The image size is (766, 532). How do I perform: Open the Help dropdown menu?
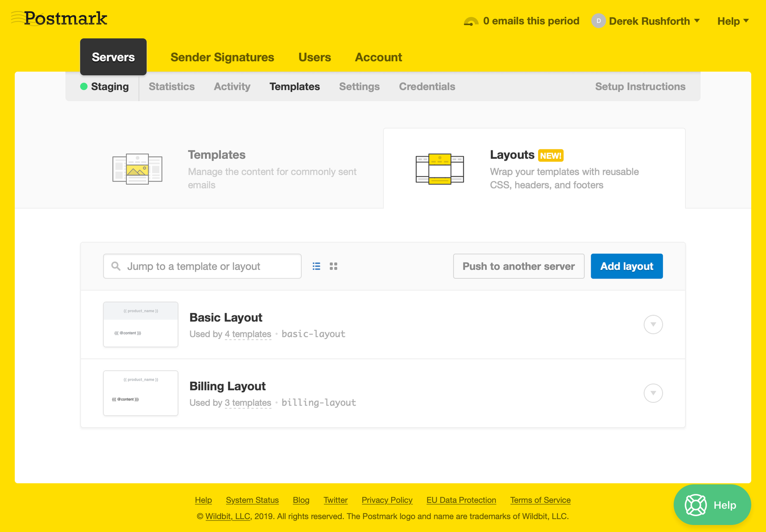point(732,21)
